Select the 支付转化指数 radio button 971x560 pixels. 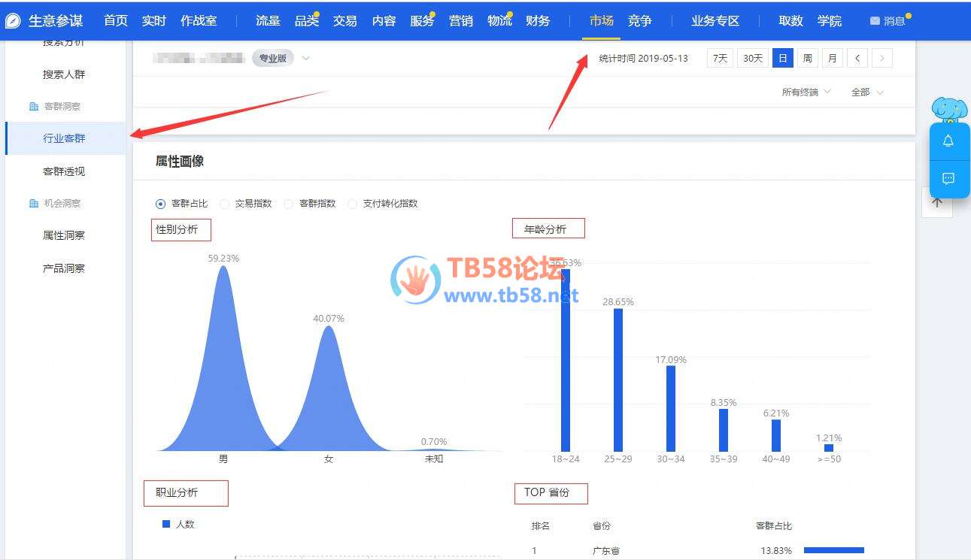[352, 204]
